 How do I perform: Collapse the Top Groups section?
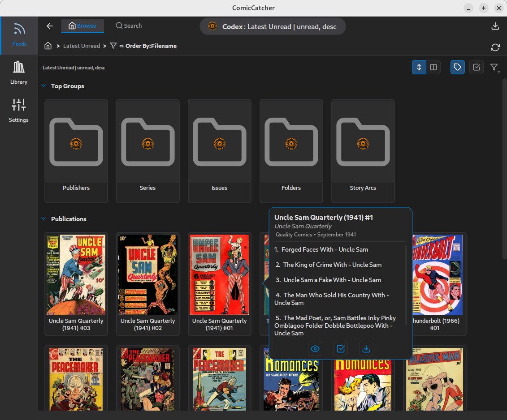tap(43, 86)
